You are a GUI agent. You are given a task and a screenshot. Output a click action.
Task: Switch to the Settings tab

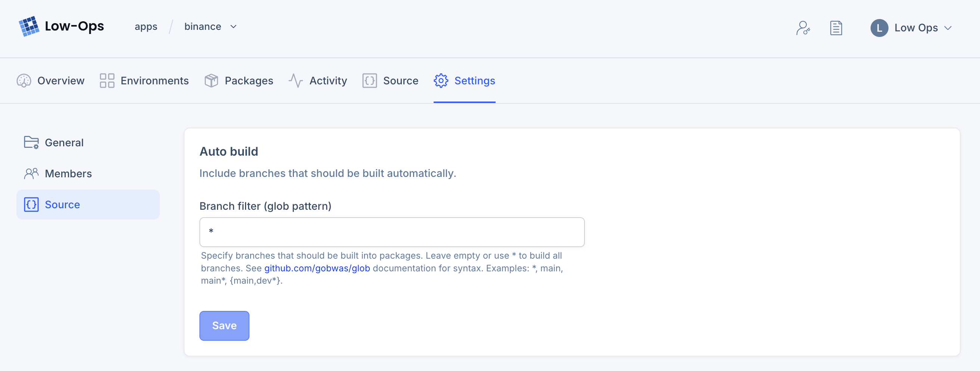coord(474,81)
